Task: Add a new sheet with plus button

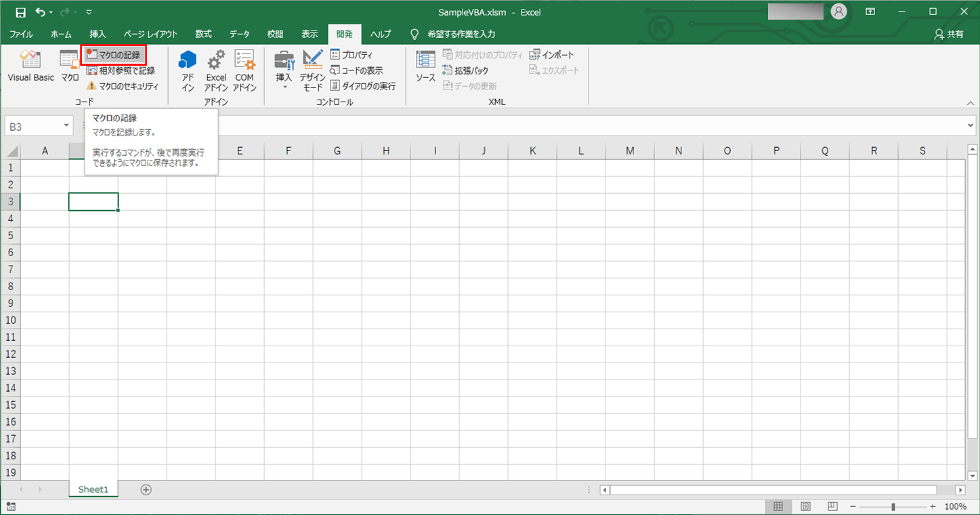Action: (146, 489)
